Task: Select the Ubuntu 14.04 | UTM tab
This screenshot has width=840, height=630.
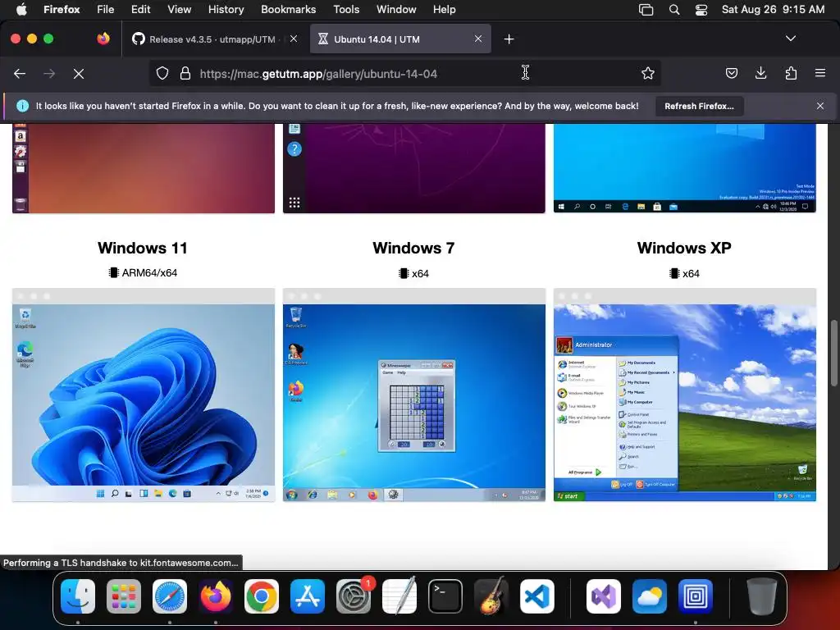Action: (x=400, y=39)
